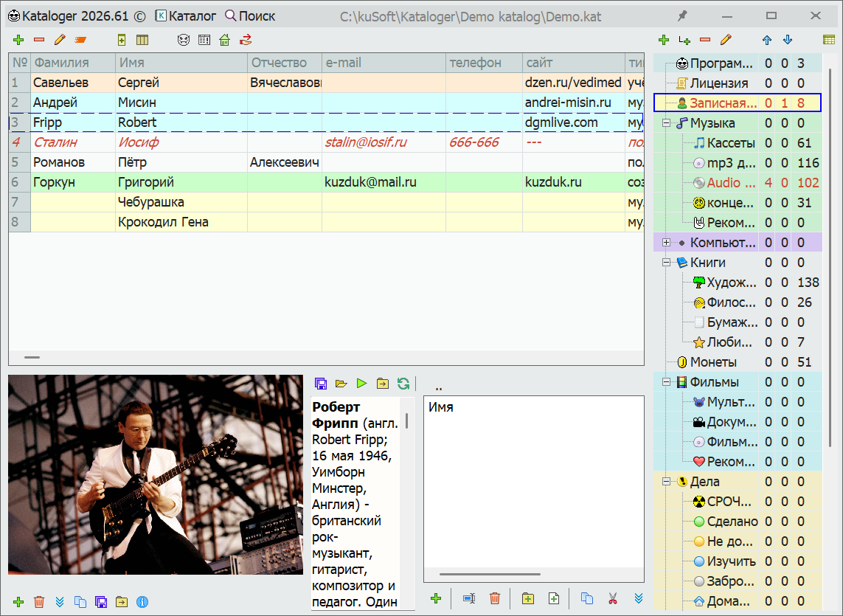Click Robert Fripp's photo thumbnail
The image size is (843, 616).
155,474
